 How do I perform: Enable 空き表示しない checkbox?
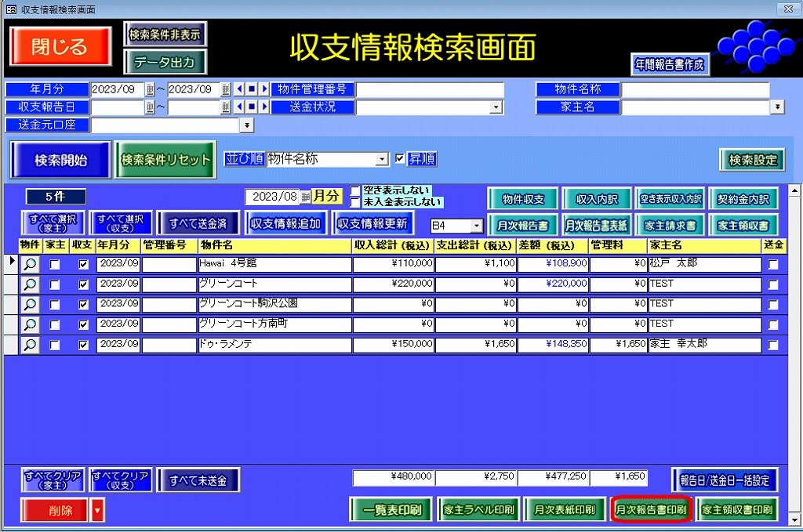point(355,190)
